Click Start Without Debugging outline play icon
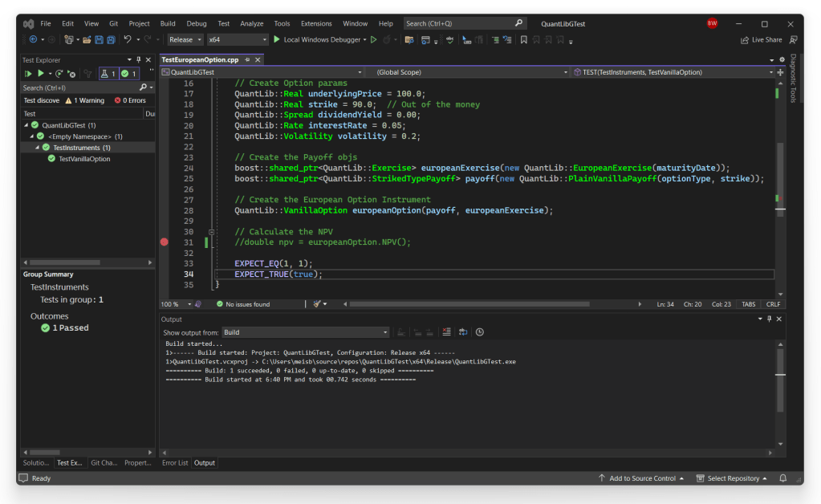821x504 pixels. 374,40
